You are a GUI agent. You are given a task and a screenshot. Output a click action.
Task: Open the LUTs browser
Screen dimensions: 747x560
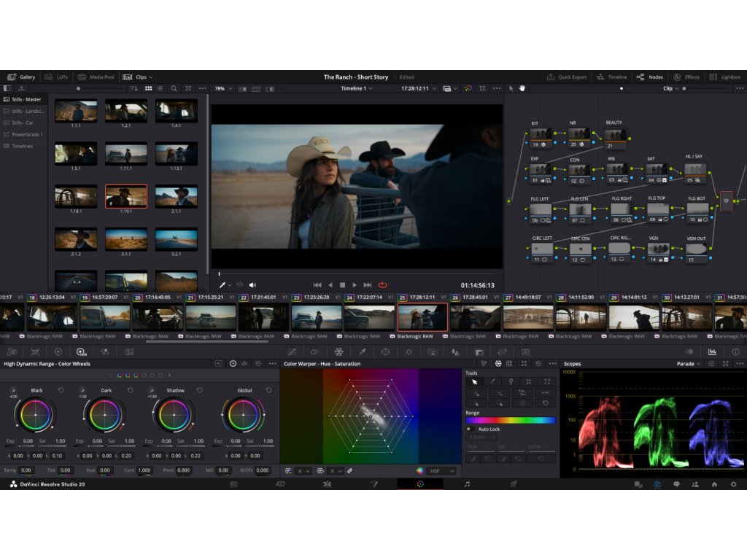tap(57, 77)
